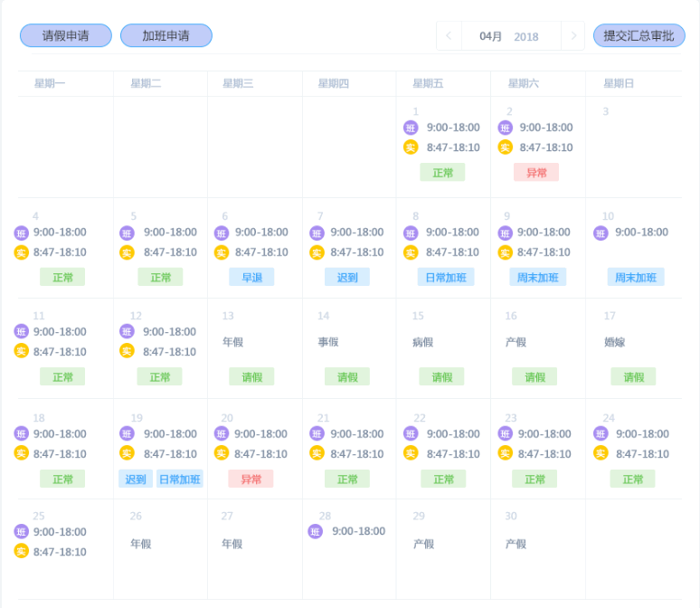Click the 请假 tag on day 15
The width and height of the screenshot is (700, 608).
tap(441, 376)
